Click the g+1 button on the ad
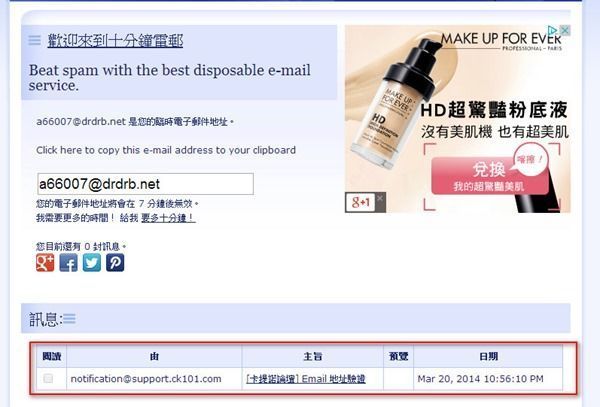The height and width of the screenshot is (407, 600). click(360, 202)
